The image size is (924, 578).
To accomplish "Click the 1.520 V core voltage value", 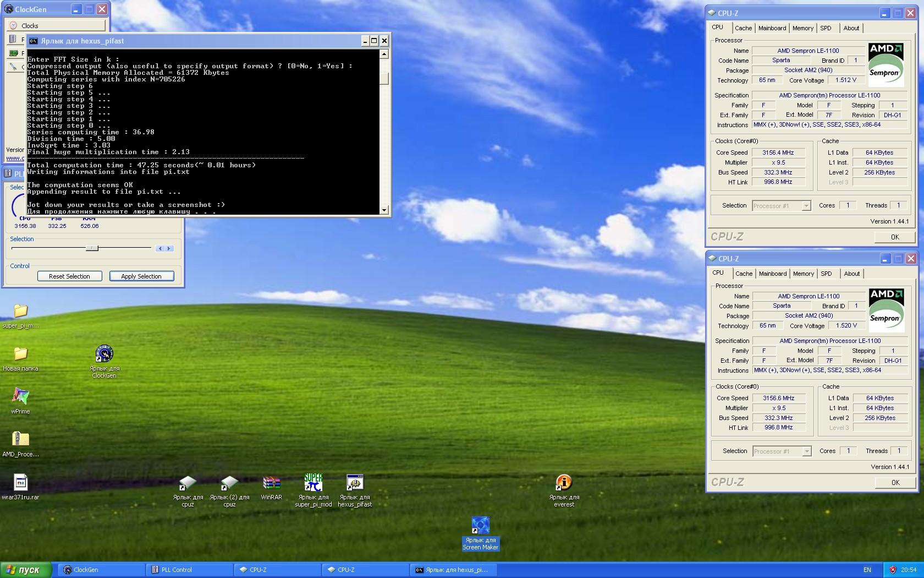I will coord(846,326).
